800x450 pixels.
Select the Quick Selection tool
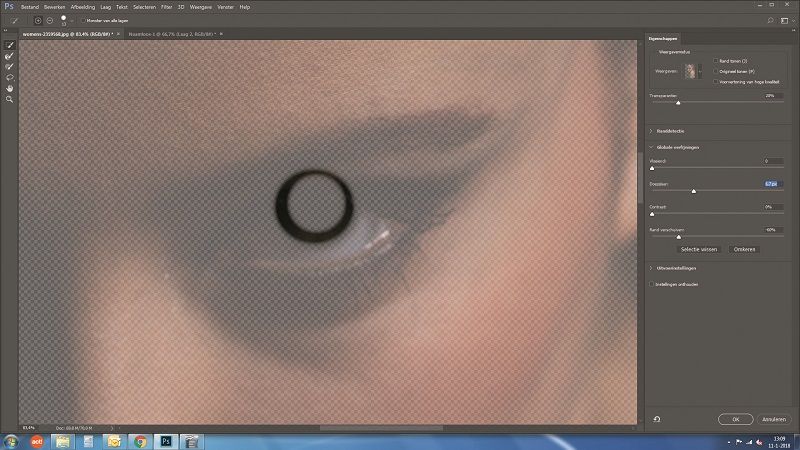tap(10, 45)
